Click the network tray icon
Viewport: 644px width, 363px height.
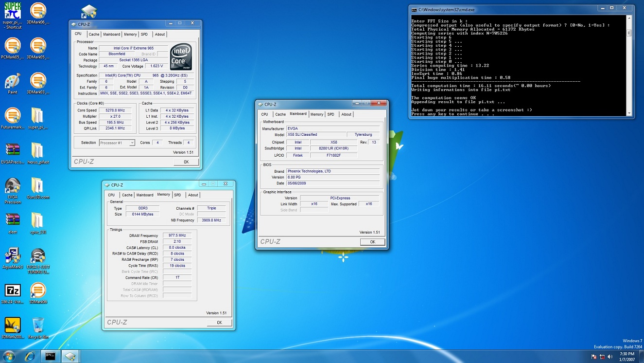(x=603, y=357)
